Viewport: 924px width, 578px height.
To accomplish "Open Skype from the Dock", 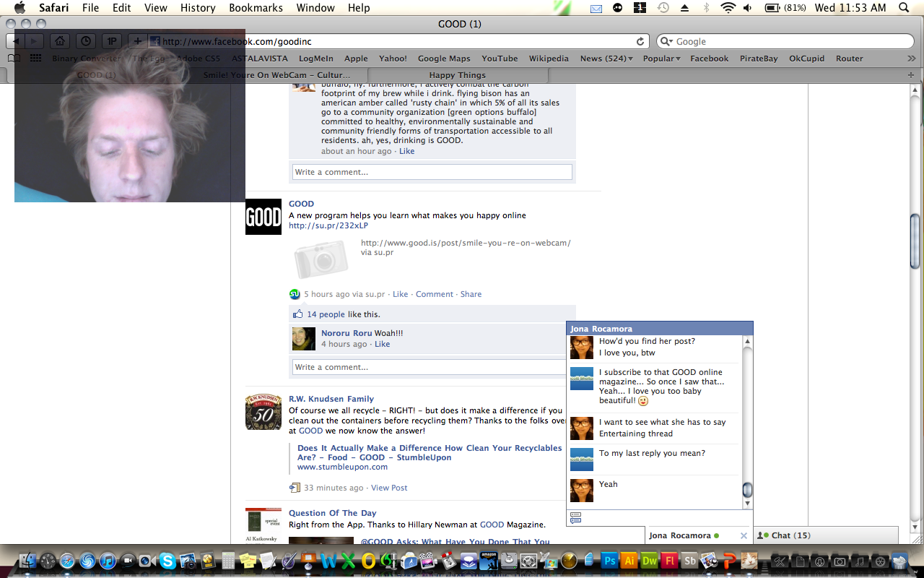I will tap(168, 561).
